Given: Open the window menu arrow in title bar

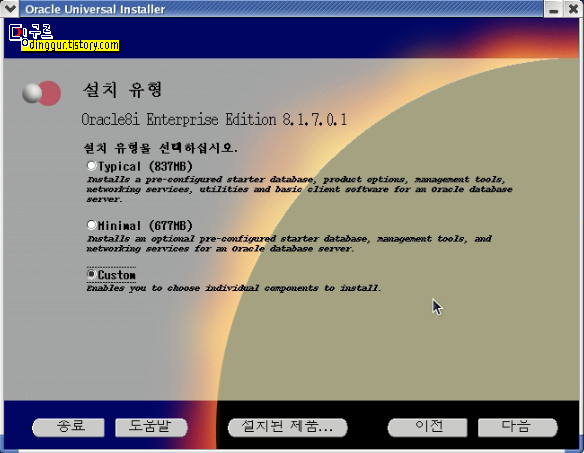Looking at the screenshot, I should [9, 8].
